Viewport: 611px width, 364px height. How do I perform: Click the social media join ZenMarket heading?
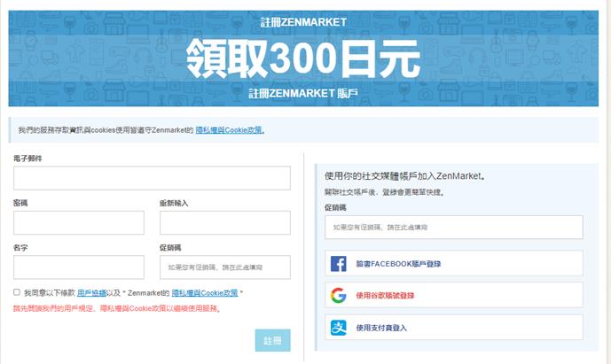405,176
